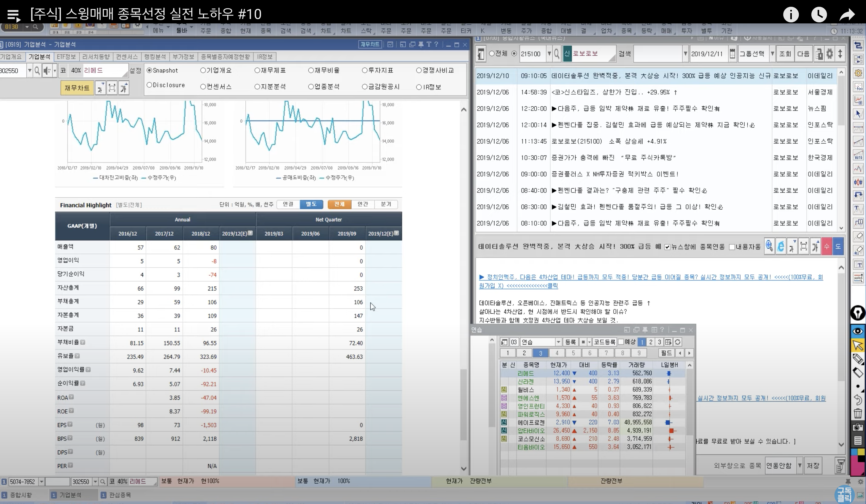The width and height of the screenshot is (866, 504).
Task: Select the 전체 radio button in news panel
Action: [492, 54]
